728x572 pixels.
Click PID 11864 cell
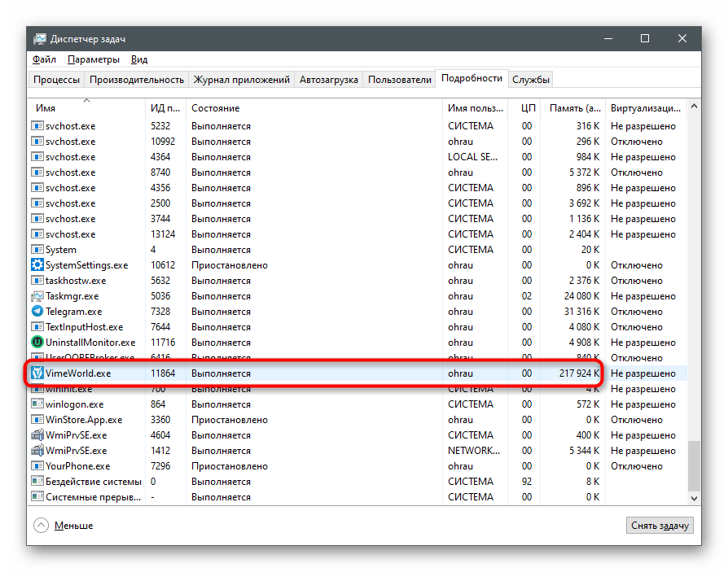coord(163,373)
